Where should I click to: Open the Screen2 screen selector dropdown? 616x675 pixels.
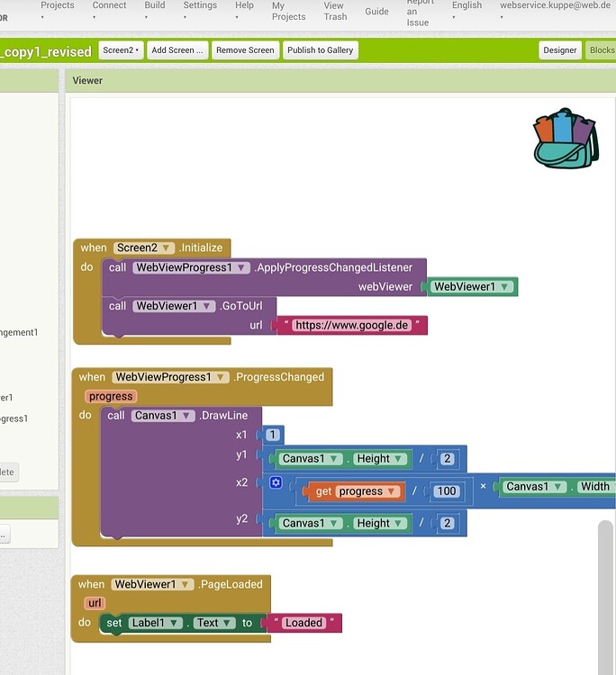[x=121, y=50]
